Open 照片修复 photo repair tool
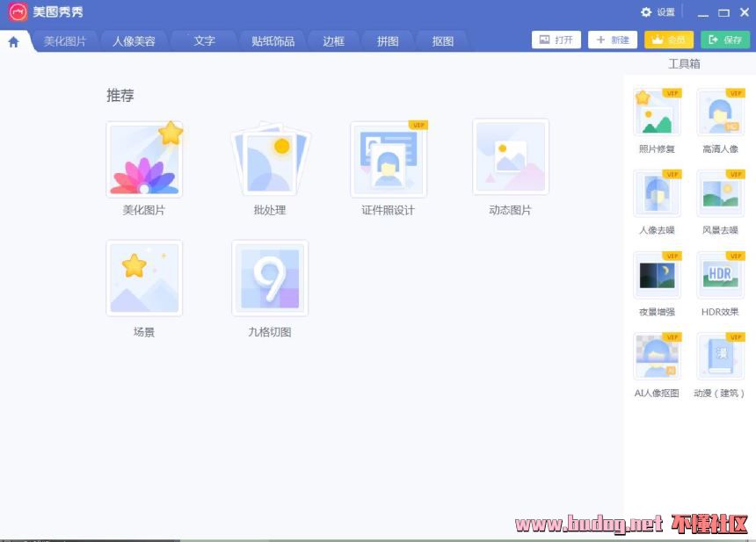Viewport: 756px width, 542px height. click(x=657, y=113)
